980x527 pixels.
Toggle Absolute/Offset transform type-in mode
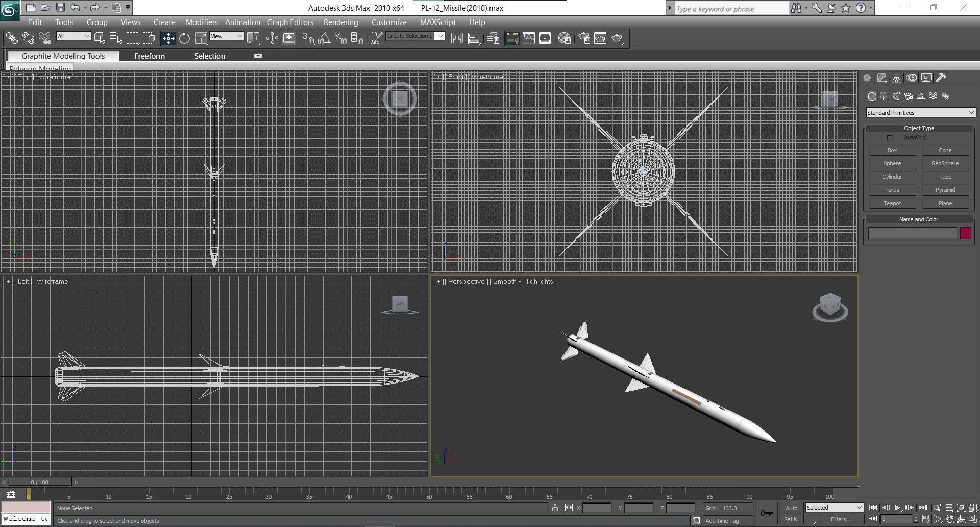(569, 508)
